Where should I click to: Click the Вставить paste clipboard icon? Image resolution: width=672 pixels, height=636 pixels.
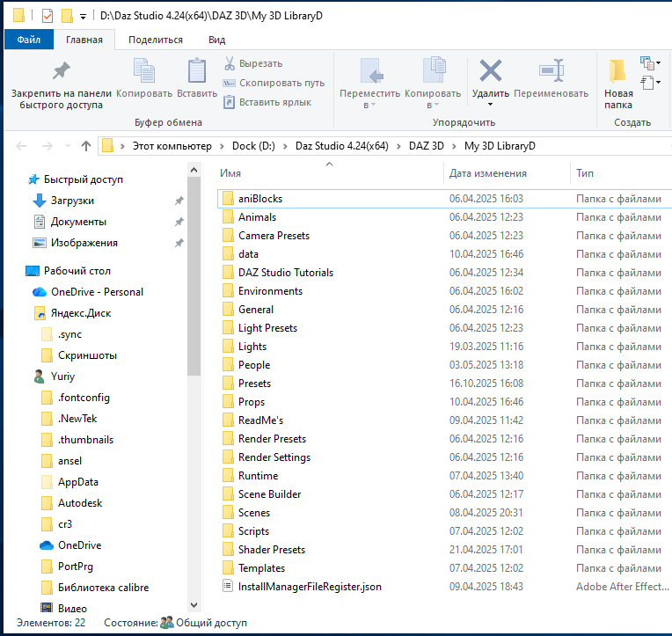coord(197,70)
